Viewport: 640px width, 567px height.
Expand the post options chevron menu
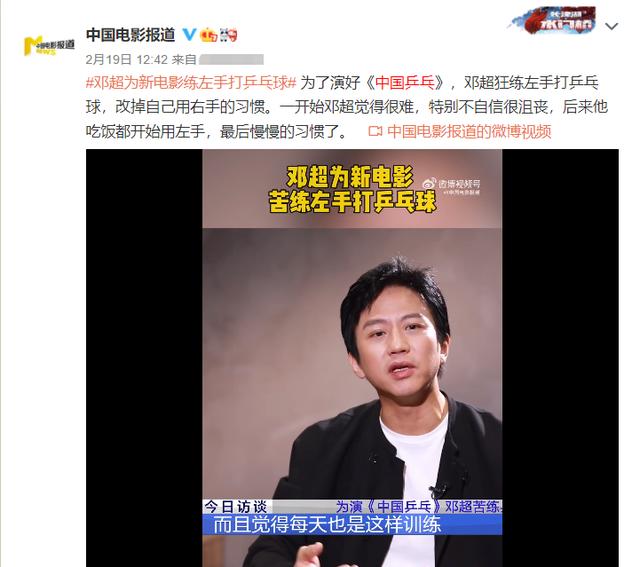tap(611, 27)
